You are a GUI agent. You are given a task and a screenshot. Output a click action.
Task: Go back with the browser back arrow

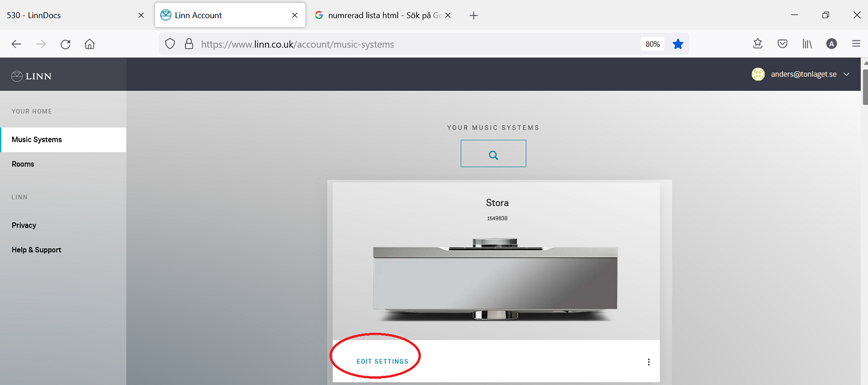[x=16, y=44]
